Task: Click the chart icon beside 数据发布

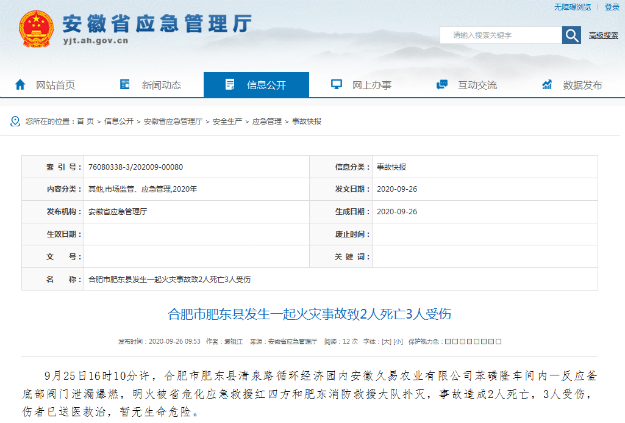Action: tap(547, 84)
